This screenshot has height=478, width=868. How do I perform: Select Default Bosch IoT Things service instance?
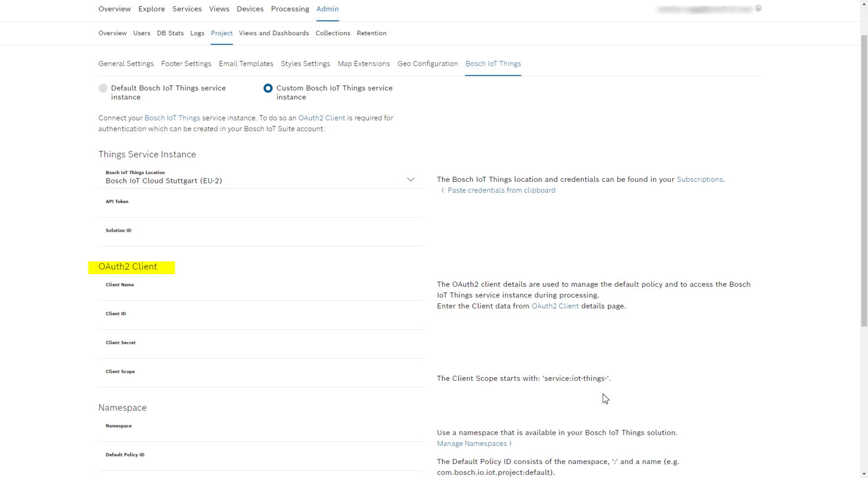(x=103, y=88)
